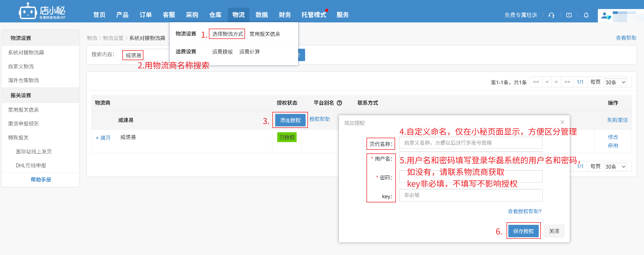
Task: Click the customer service headset icon
Action: pos(551,15)
